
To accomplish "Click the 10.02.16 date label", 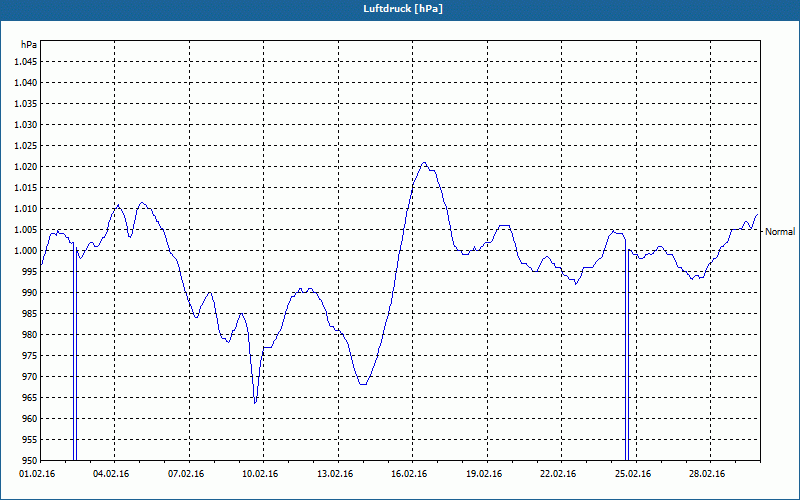I will point(260,474).
